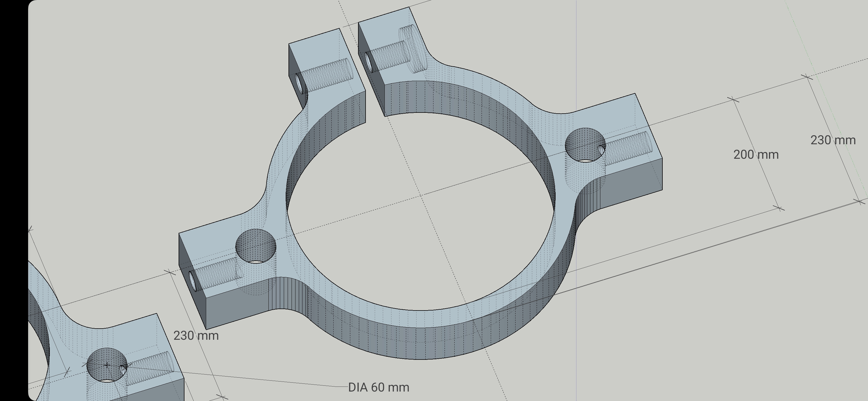Select the round hole in the left lug
868x401 pixels.
pos(256,246)
